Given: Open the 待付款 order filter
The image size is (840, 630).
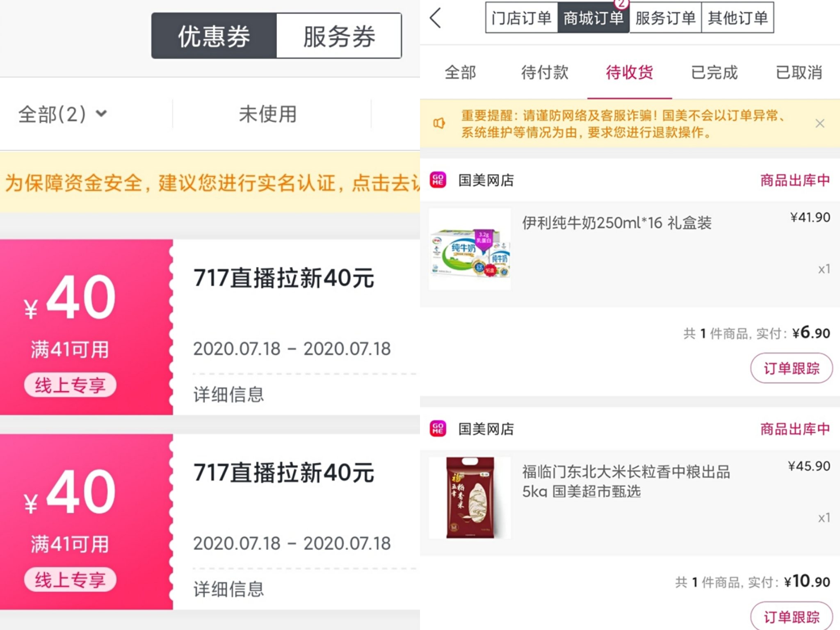Looking at the screenshot, I should point(545,73).
